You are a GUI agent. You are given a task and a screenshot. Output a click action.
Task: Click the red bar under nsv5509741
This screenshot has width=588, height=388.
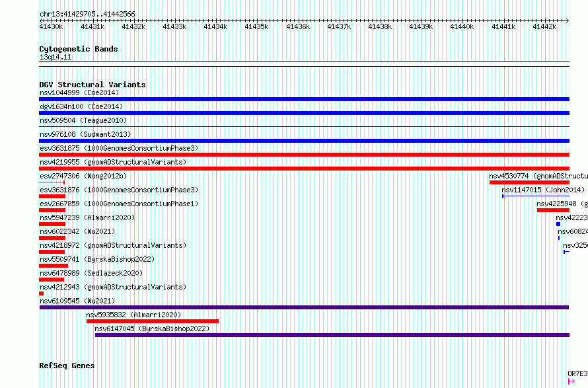pyautogui.click(x=54, y=266)
